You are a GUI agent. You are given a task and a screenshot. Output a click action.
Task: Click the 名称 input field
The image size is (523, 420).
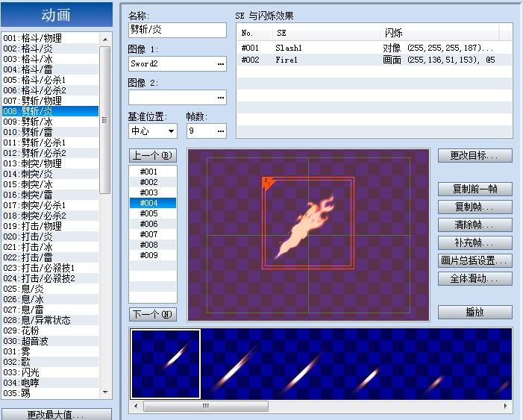click(x=178, y=30)
